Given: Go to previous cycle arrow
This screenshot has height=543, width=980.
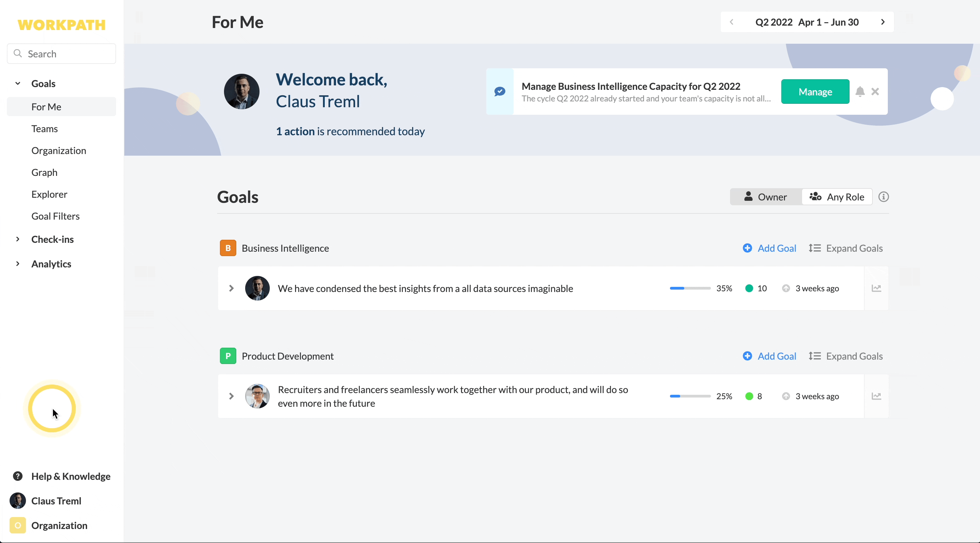Looking at the screenshot, I should tap(731, 22).
